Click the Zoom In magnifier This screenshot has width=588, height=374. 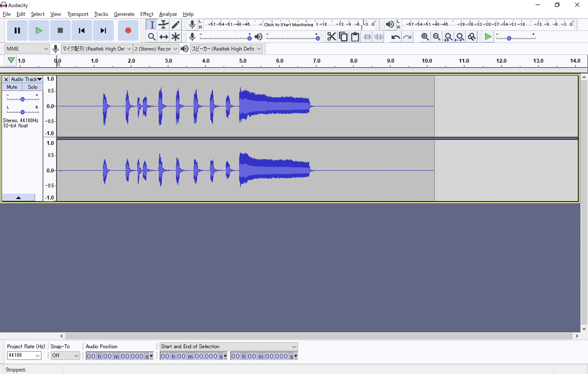click(425, 37)
